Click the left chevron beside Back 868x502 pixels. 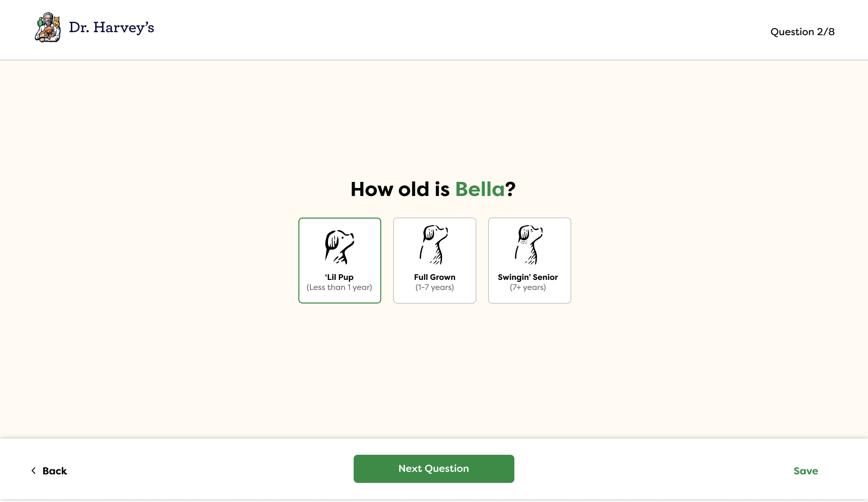(x=34, y=471)
